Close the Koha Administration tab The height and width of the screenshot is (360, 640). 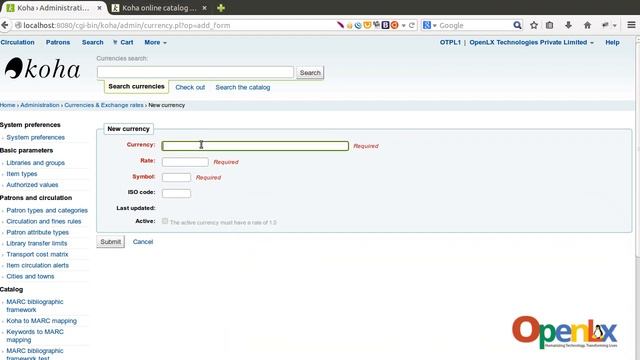[99, 8]
